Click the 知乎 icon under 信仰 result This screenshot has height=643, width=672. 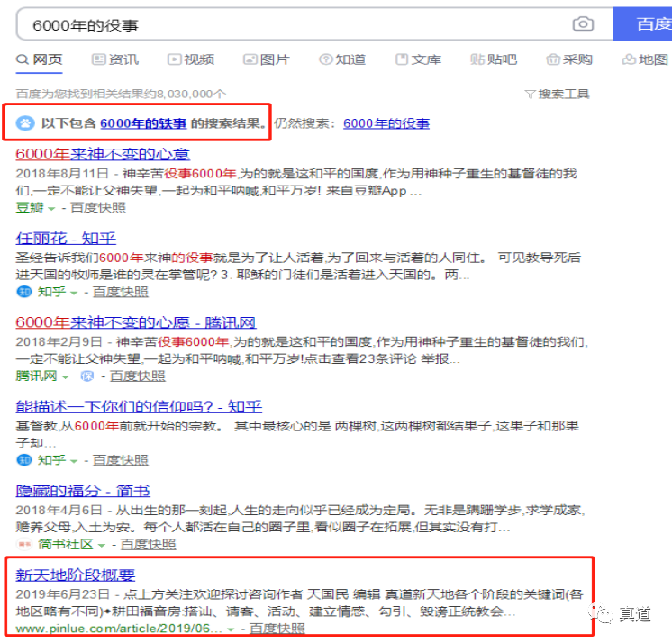pyautogui.click(x=24, y=460)
